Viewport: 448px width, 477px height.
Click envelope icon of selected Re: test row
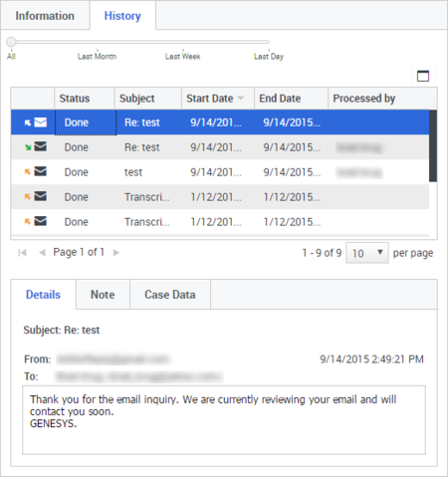41,122
